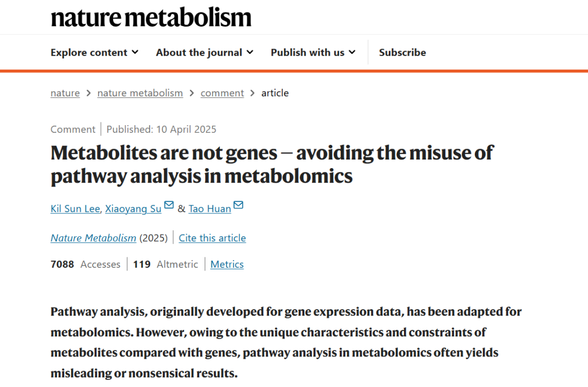Click the envelope icon beside Xiaoyang Su
The width and height of the screenshot is (588, 387).
[x=169, y=205]
